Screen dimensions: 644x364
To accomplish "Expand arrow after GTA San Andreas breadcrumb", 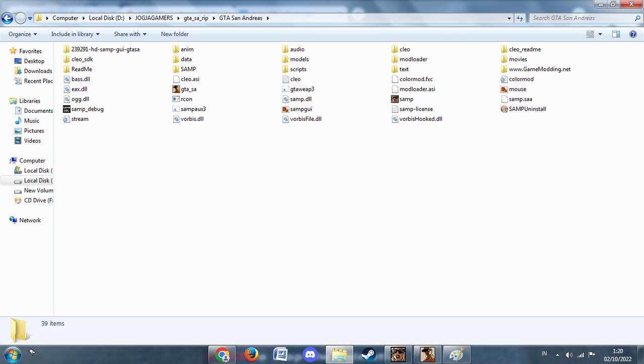I will pyautogui.click(x=268, y=18).
